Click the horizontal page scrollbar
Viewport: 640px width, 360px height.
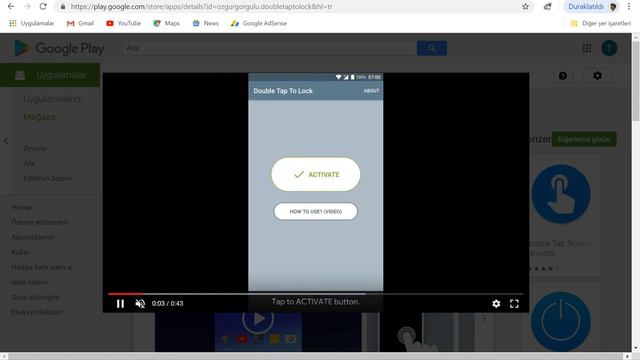[x=317, y=356]
